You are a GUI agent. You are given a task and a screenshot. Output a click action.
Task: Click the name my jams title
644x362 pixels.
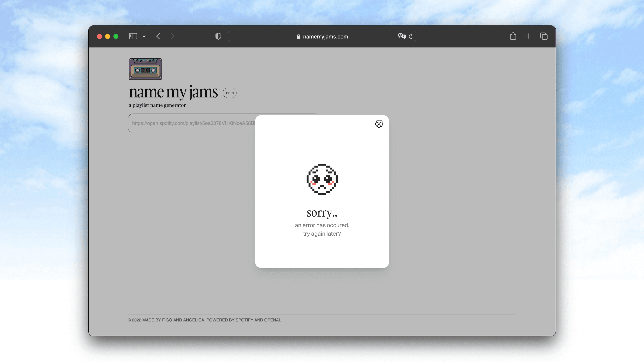pyautogui.click(x=173, y=92)
